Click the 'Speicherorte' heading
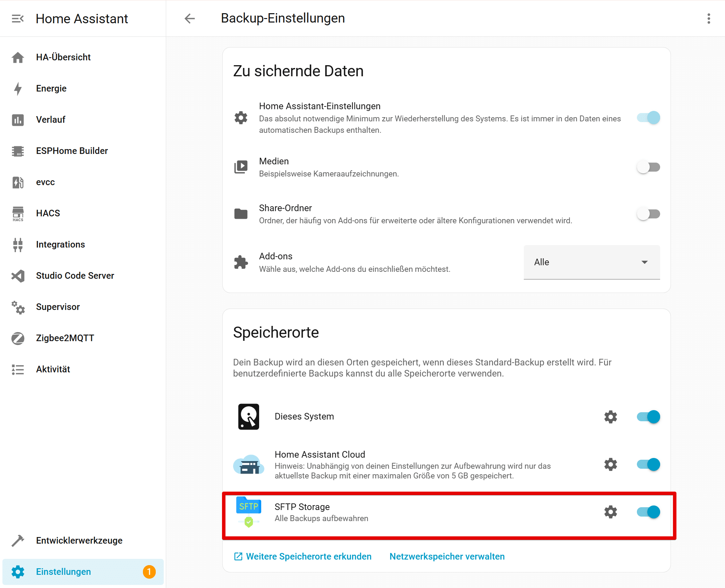Image resolution: width=725 pixels, height=588 pixels. [x=276, y=332]
